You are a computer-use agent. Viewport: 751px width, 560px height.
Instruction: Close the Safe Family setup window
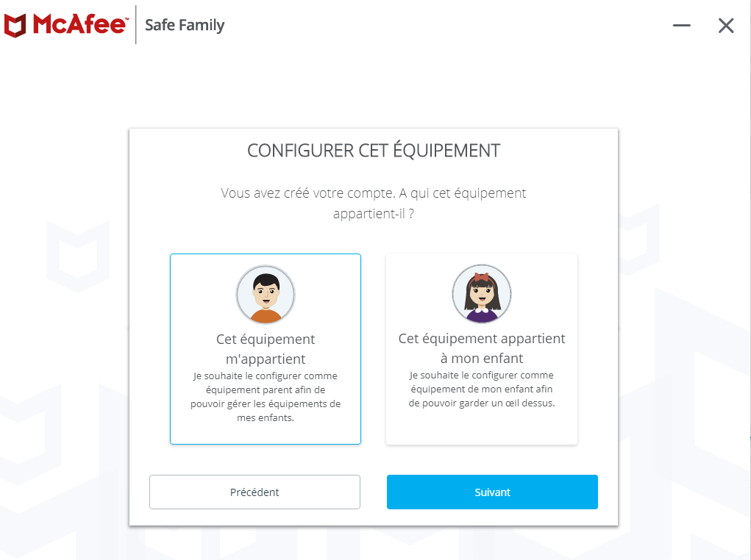[726, 26]
